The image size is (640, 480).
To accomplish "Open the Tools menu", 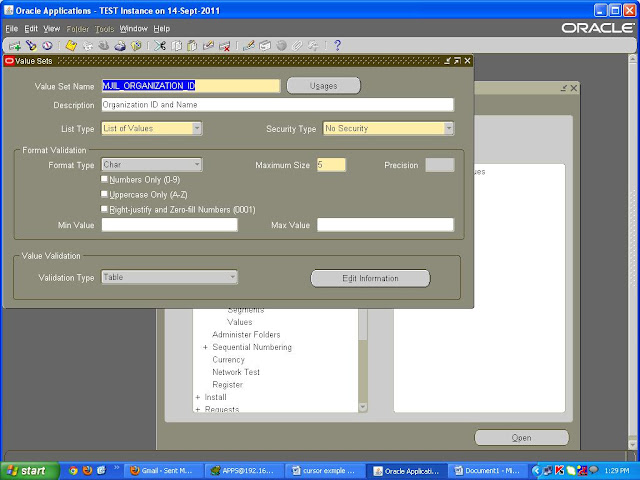I will [104, 29].
